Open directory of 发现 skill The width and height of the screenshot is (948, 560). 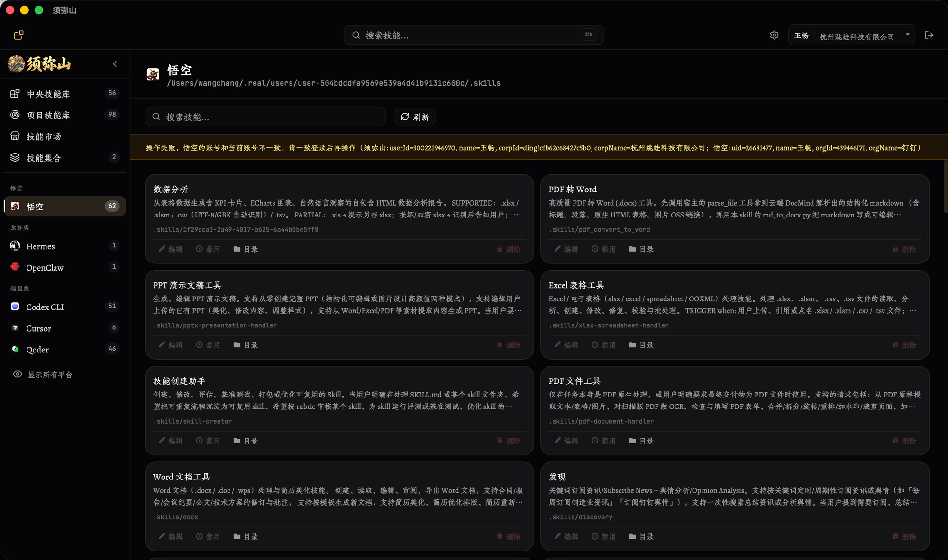(x=641, y=536)
